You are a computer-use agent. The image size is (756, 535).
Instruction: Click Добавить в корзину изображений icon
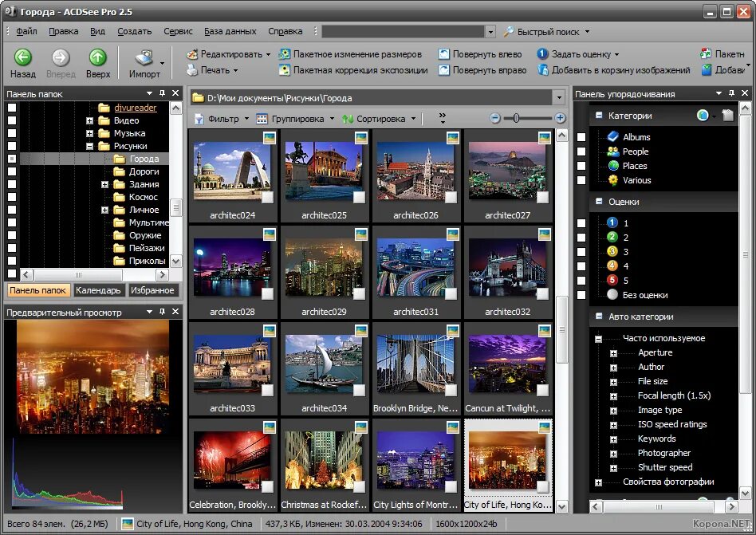pyautogui.click(x=543, y=70)
